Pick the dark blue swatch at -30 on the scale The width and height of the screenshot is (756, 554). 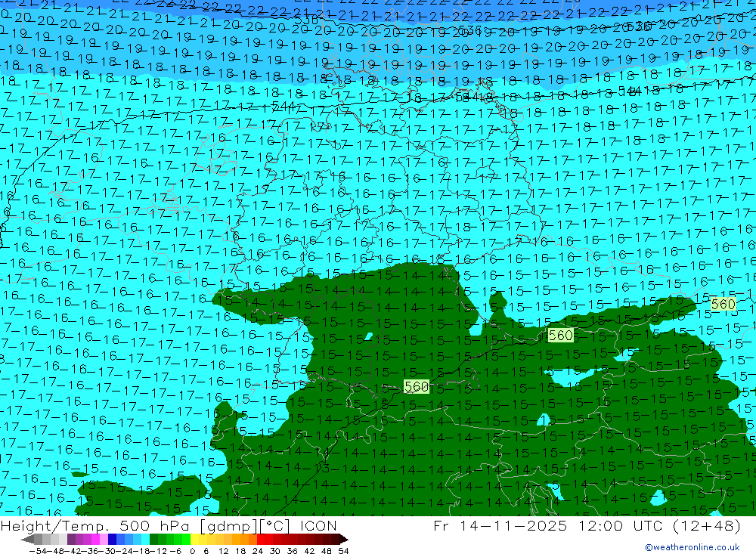tap(113, 540)
